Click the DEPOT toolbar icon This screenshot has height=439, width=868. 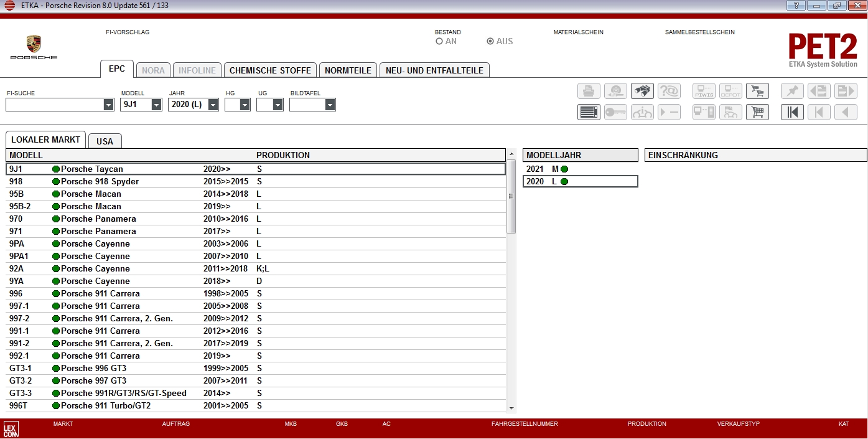pyautogui.click(x=730, y=91)
